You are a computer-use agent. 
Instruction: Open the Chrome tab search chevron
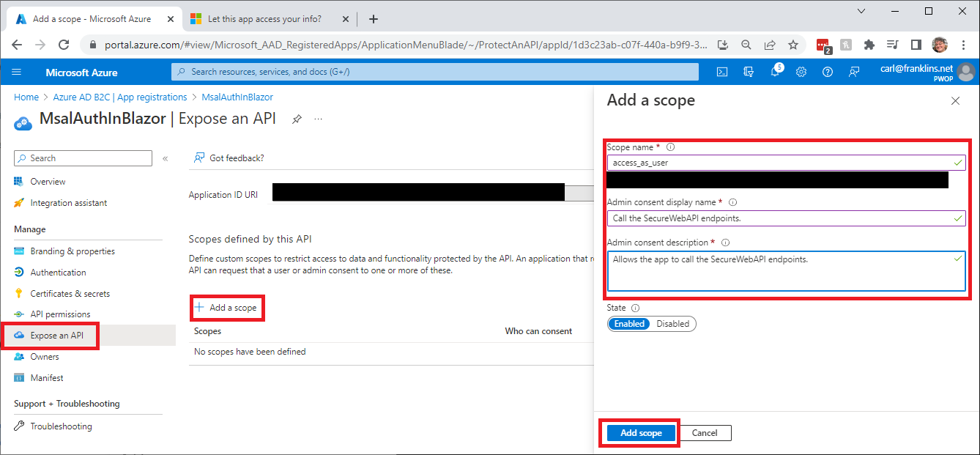861,11
